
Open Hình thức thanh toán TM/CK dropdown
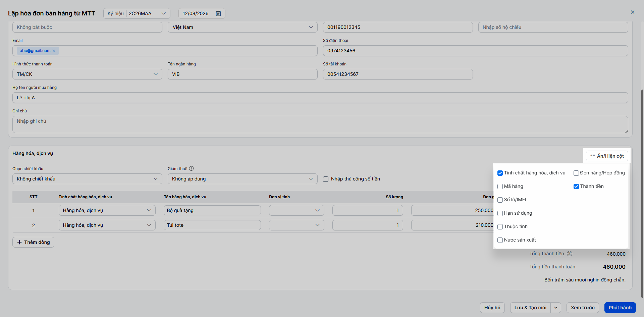point(87,74)
